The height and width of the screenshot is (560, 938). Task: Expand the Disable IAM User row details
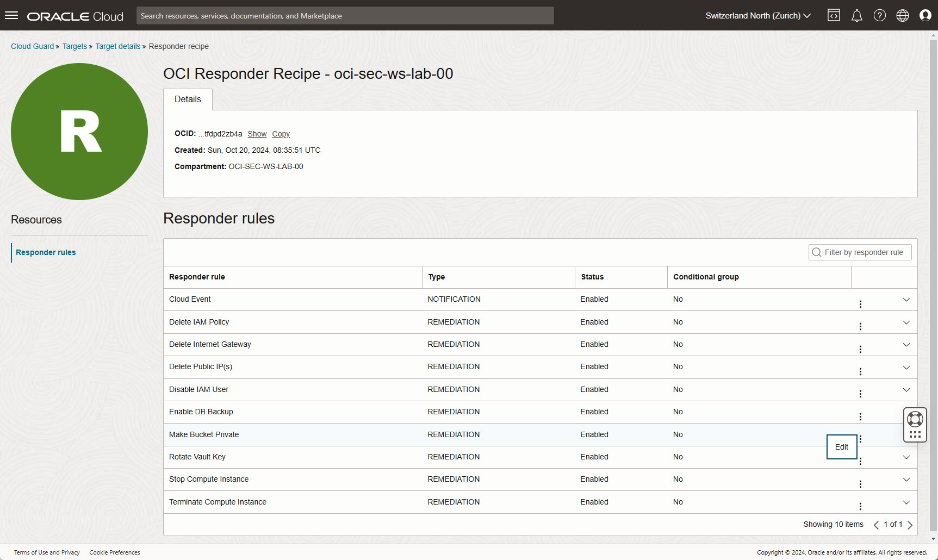(906, 390)
